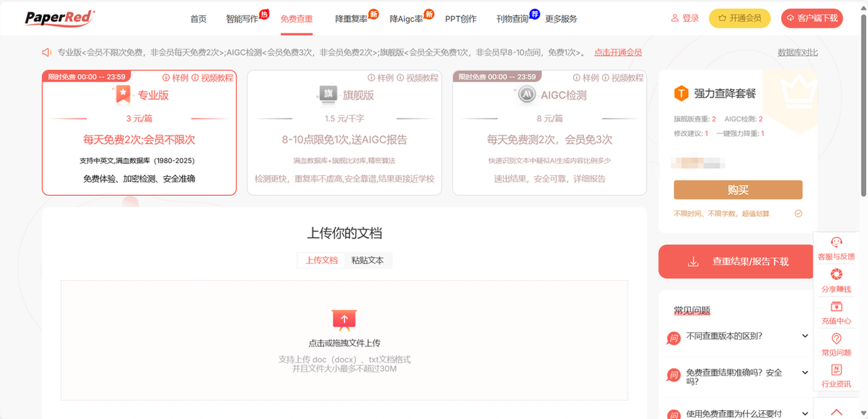Click the red upload file icon
This screenshot has height=419, width=868.
[x=344, y=320]
